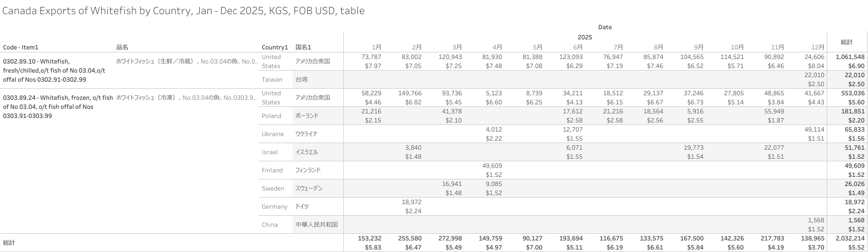Select the 総計 grand total row label
The width and height of the screenshot is (868, 252).
pyautogui.click(x=9, y=243)
